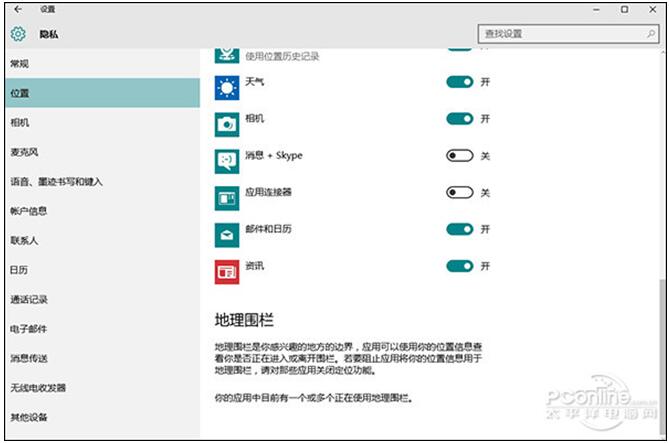The image size is (669, 443).
Task: Select 麦克风 in the sidebar
Action: 24,152
